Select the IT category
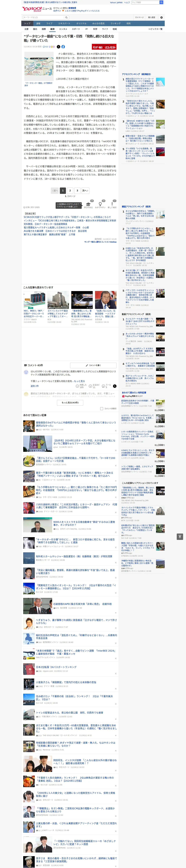The image size is (186, 868). click(86, 29)
